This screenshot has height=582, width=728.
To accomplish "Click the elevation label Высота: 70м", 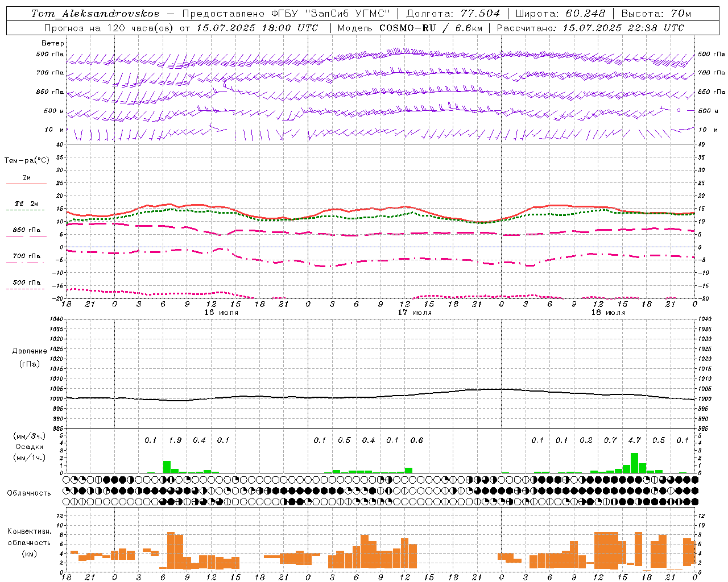I will coord(656,14).
